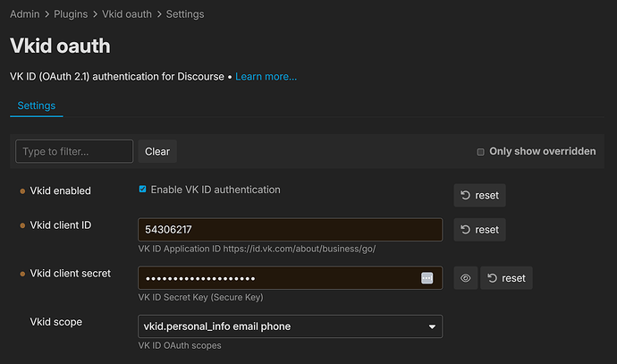
Task: Open the Learn more link
Action: pyautogui.click(x=266, y=76)
